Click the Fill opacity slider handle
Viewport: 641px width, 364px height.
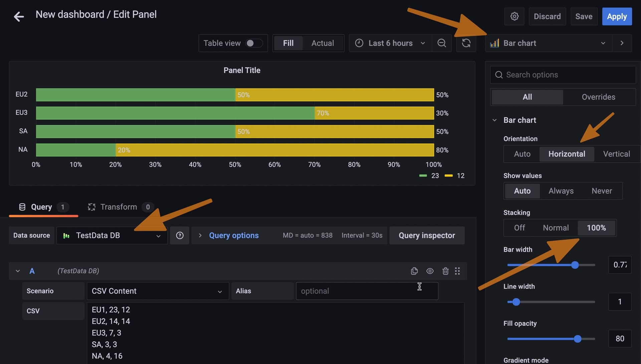578,339
